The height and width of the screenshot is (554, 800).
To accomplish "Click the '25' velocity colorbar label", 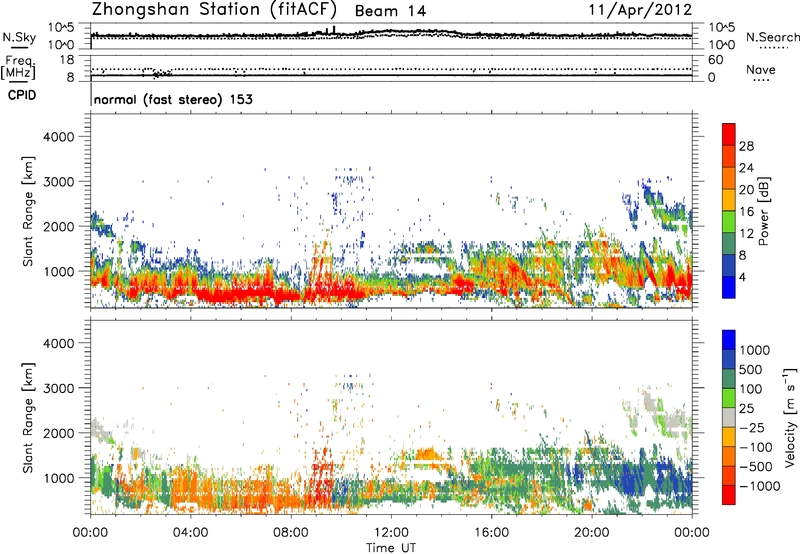I will point(746,409).
